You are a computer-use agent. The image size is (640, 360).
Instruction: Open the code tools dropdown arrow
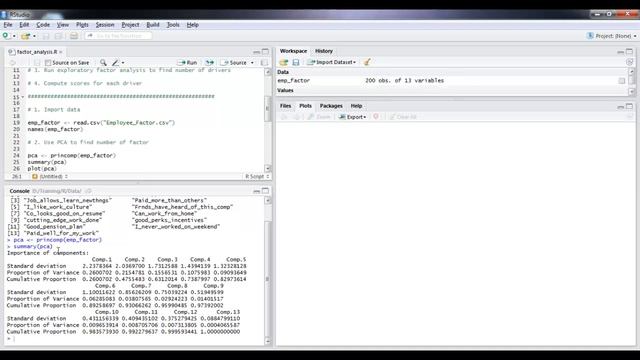click(123, 63)
